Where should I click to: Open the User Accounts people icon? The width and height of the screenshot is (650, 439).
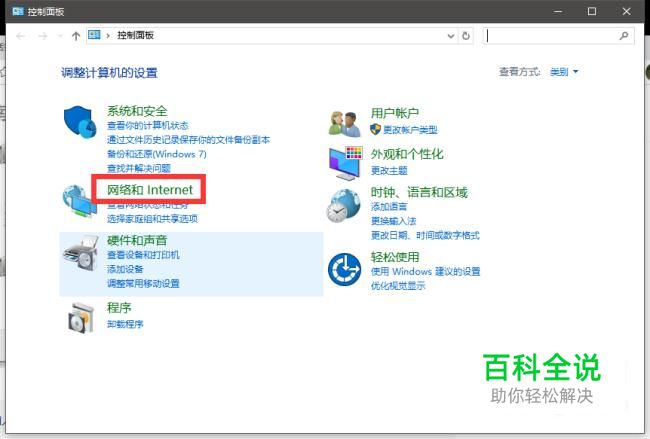pos(344,124)
